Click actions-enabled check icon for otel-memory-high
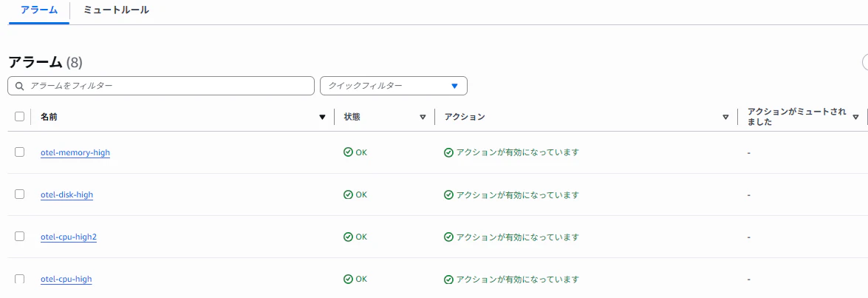This screenshot has width=868, height=298. (x=449, y=153)
